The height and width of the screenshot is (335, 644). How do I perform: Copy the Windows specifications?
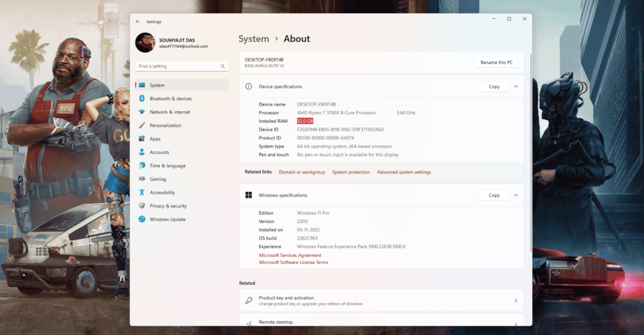click(494, 195)
